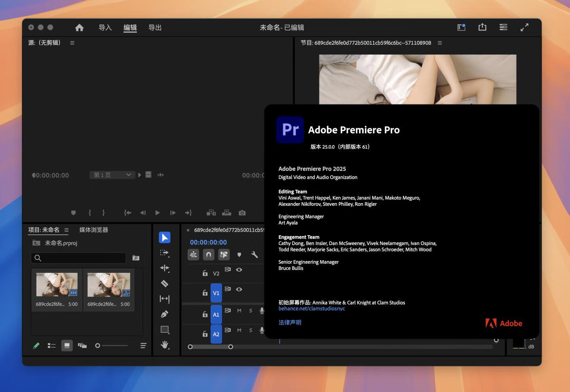
Task: Click drag audio only icon
Action: (x=161, y=175)
